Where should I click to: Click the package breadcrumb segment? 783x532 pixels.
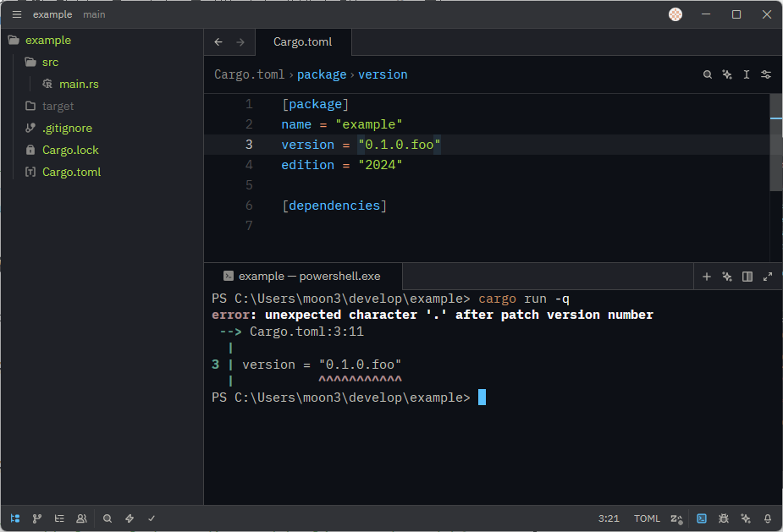322,74
